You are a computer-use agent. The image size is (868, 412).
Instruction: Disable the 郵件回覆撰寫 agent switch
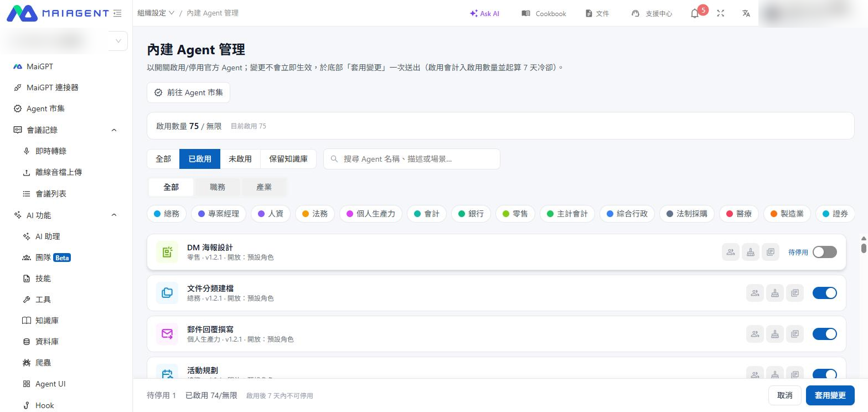825,334
